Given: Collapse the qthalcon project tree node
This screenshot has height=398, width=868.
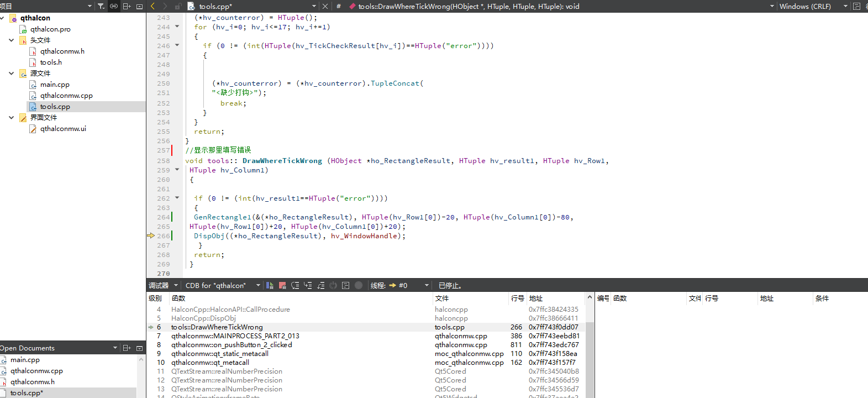Looking at the screenshot, I should (3, 18).
